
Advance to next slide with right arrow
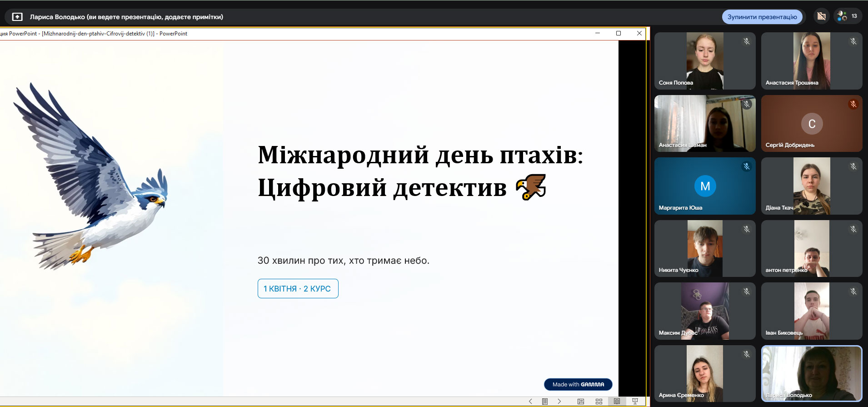tap(559, 402)
